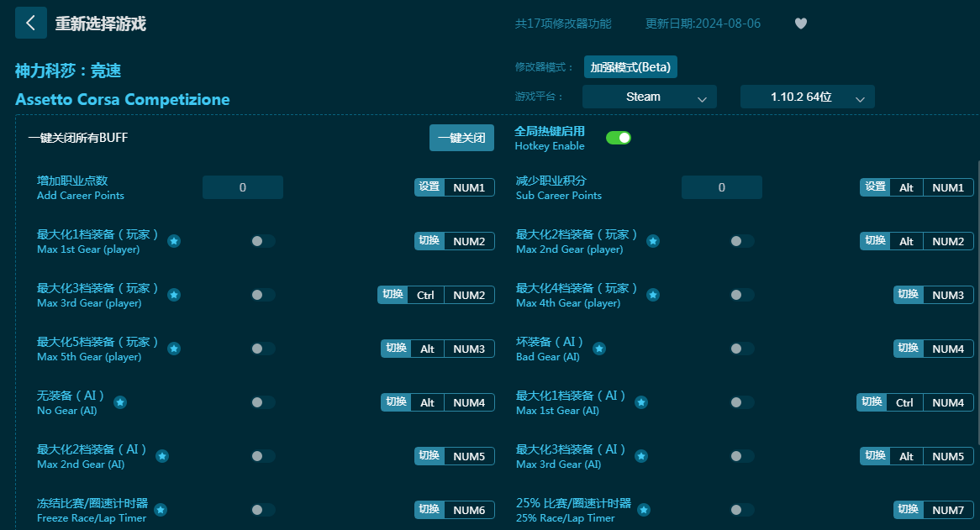Viewport: 980px width, 530px height.
Task: Toggle No Gear (AI) switch
Action: pos(263,402)
